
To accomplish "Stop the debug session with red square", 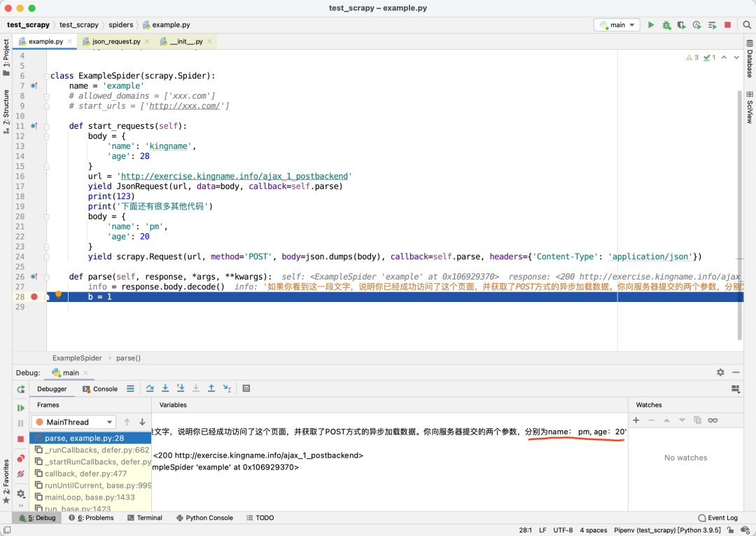I will [21, 439].
